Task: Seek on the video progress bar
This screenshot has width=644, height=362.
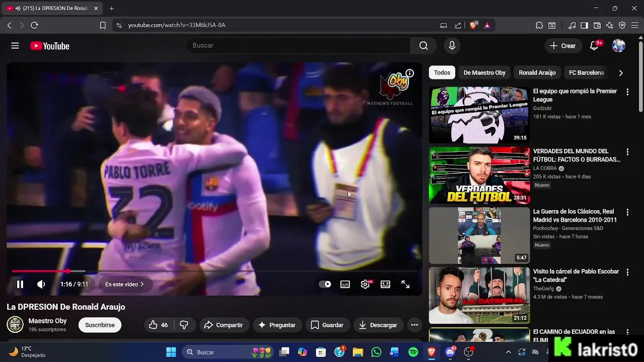Action: click(214, 271)
